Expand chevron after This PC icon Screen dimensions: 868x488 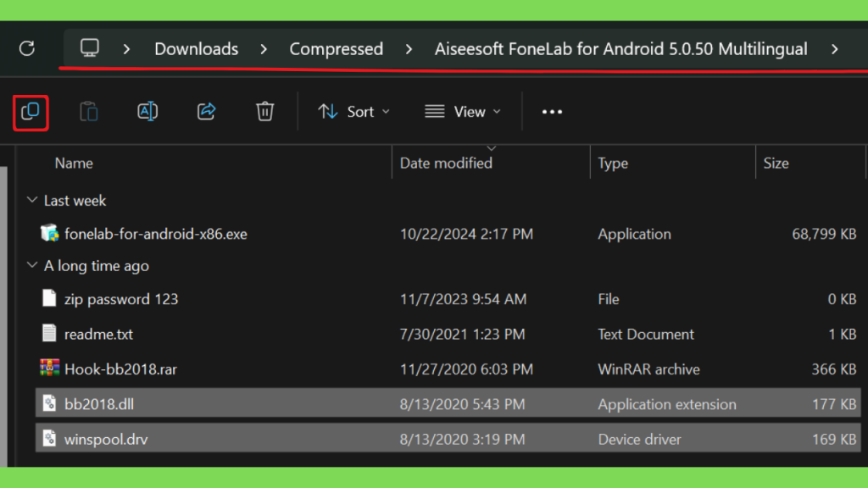127,49
